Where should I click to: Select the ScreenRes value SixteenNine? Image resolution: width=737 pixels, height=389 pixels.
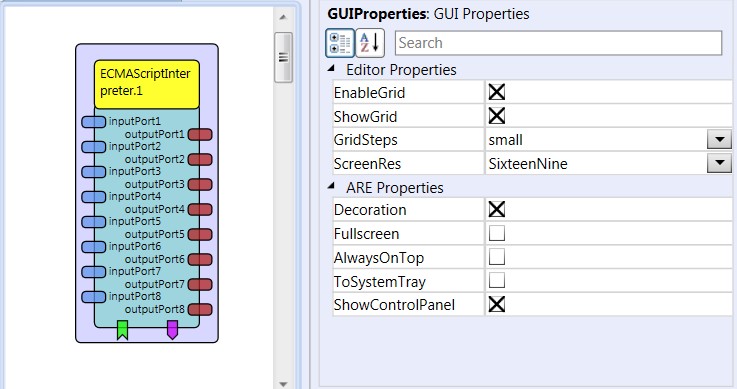tap(528, 163)
